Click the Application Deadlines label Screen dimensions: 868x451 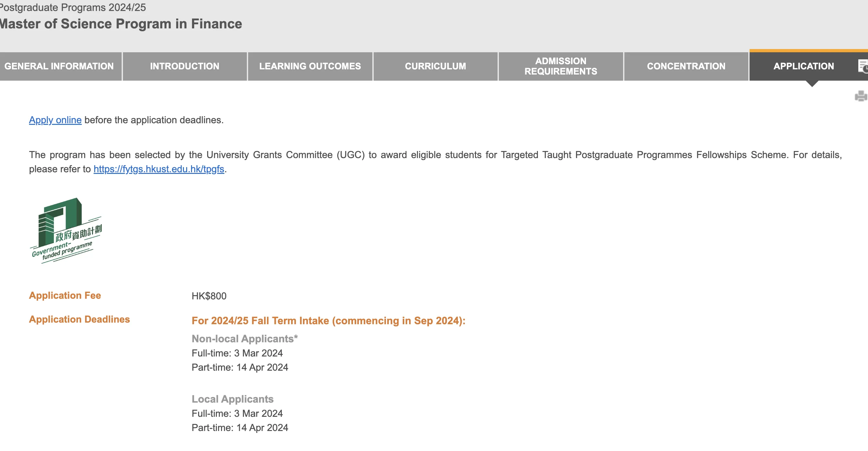tap(79, 319)
